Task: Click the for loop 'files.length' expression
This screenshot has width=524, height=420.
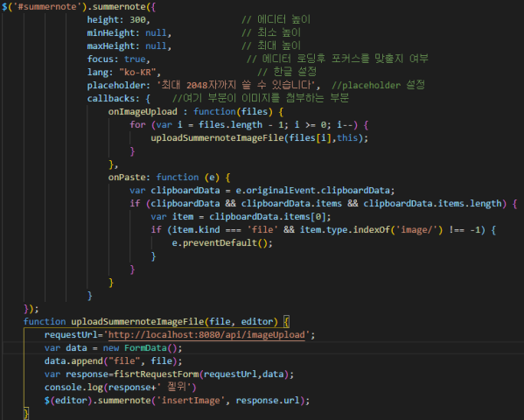Action: pos(230,125)
